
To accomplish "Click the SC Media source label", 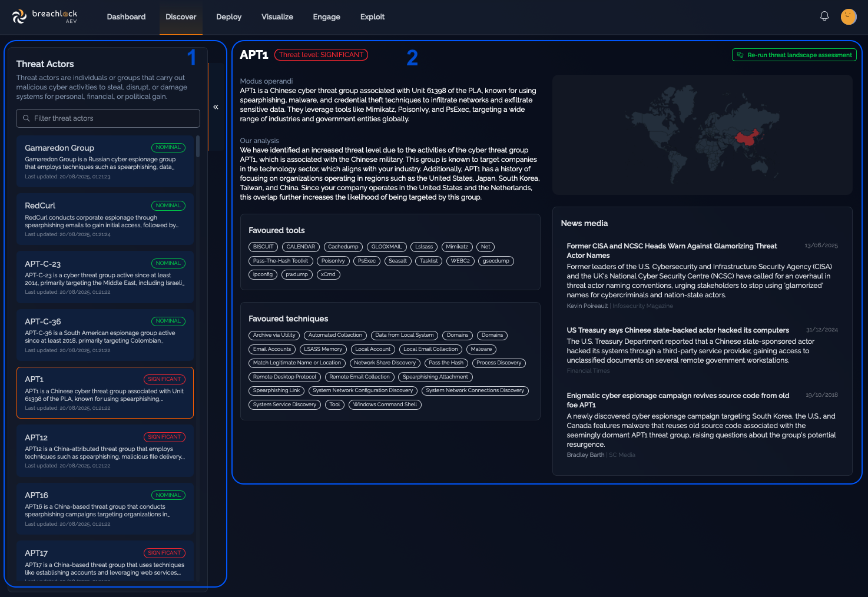I will coord(622,455).
